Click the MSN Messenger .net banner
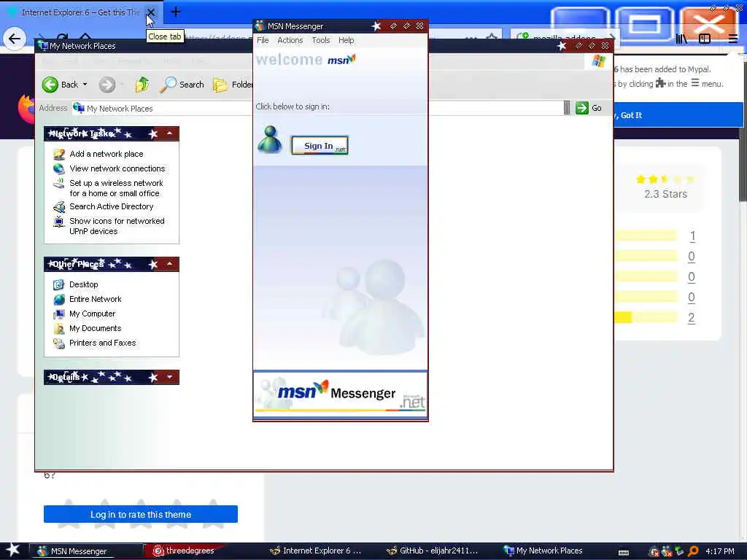 340,394
